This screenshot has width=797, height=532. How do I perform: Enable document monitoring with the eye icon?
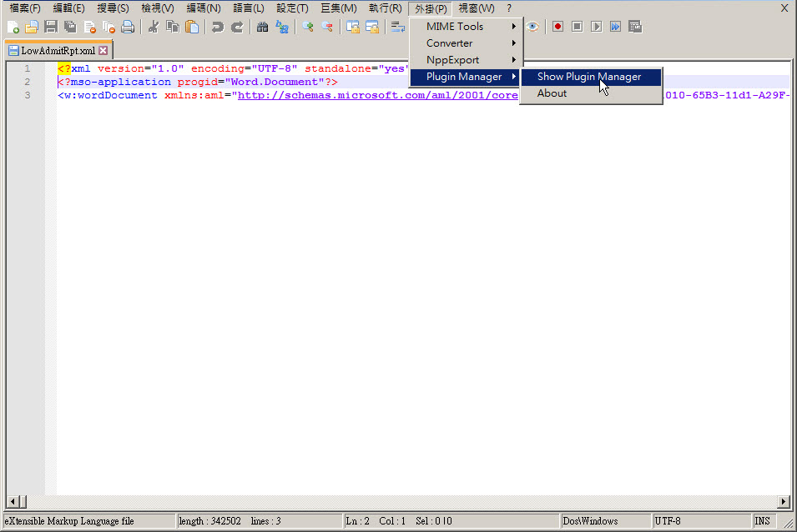(532, 26)
